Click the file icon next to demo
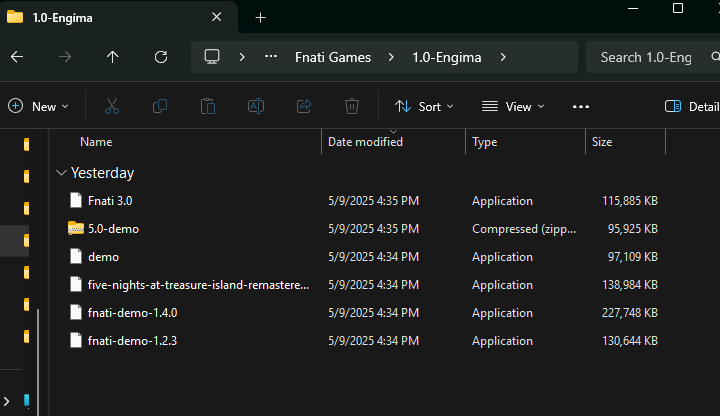 coord(76,256)
